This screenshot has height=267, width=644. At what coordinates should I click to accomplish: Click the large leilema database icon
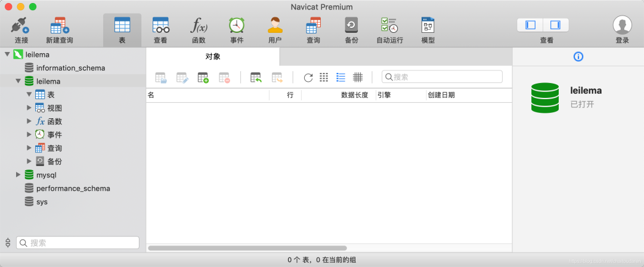(544, 98)
